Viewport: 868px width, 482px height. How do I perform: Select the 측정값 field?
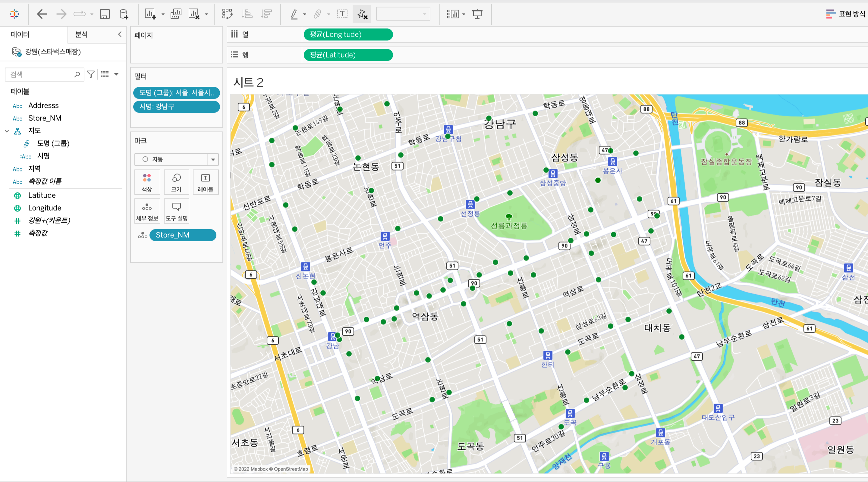coord(38,233)
